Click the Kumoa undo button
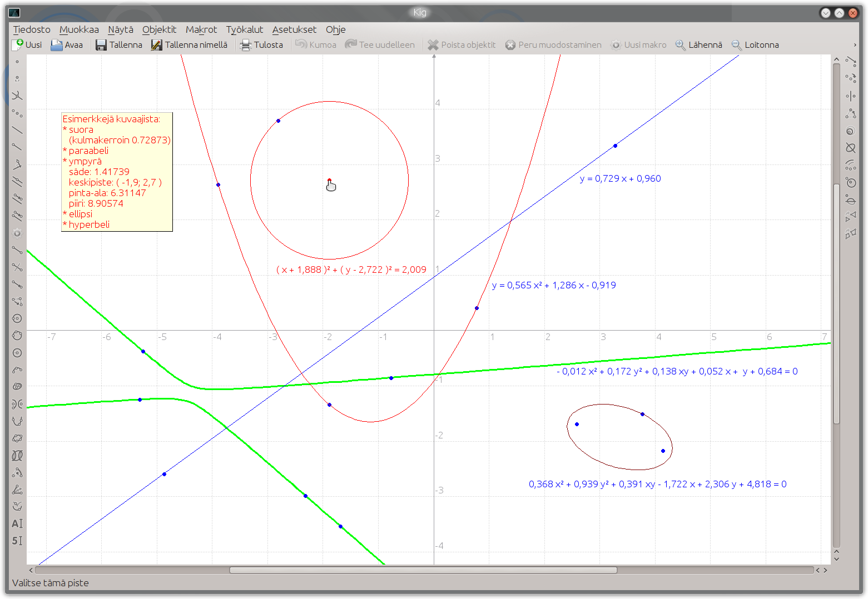Image resolution: width=868 pixels, height=599 pixels. pos(316,44)
